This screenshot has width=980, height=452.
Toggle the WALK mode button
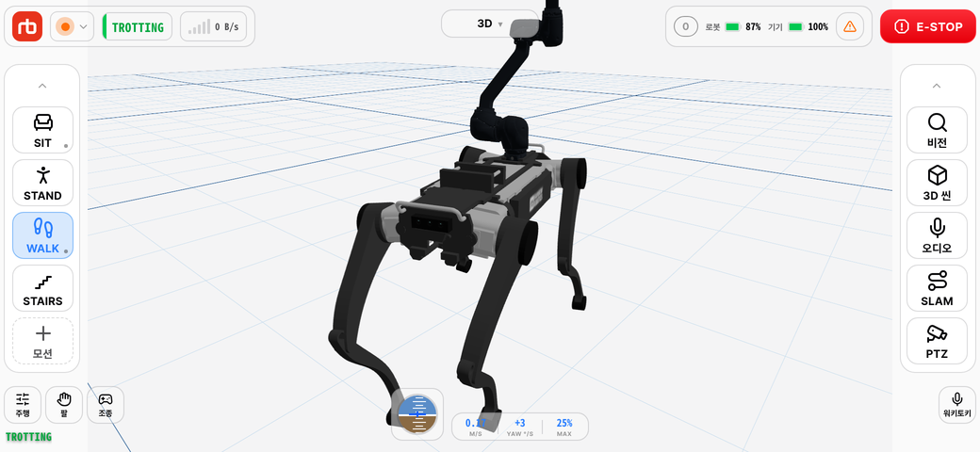[42, 235]
